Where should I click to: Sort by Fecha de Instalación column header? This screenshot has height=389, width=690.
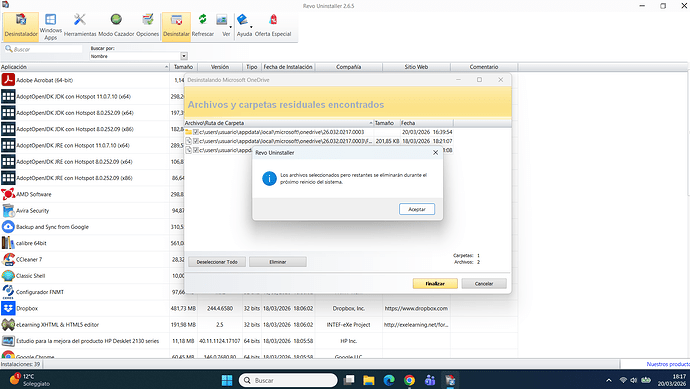(x=288, y=67)
